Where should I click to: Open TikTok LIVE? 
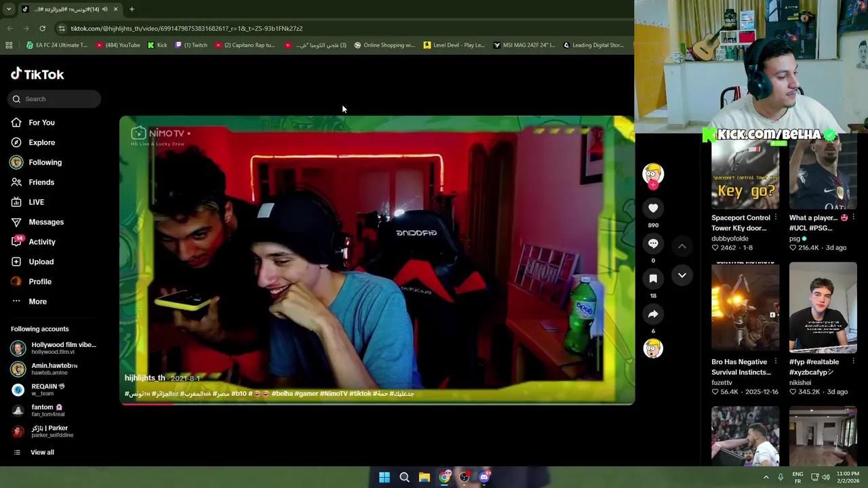[x=36, y=202]
